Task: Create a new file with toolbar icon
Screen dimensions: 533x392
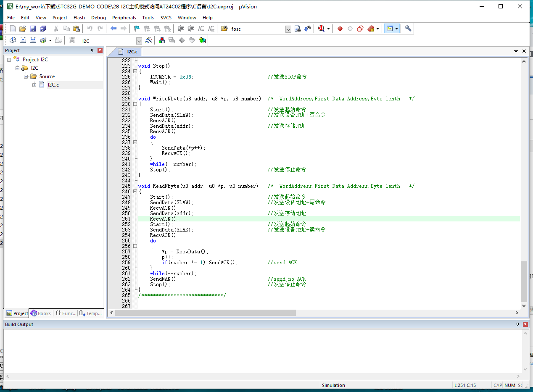Action: coord(13,29)
